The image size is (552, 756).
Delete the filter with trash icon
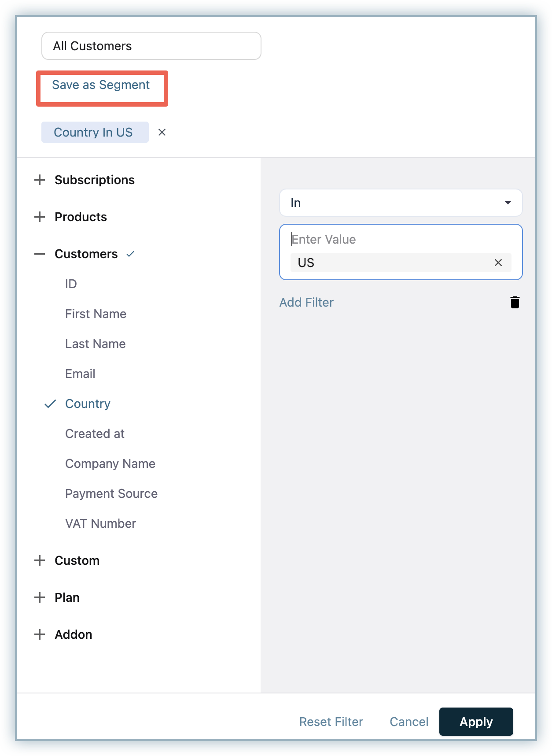click(x=515, y=302)
